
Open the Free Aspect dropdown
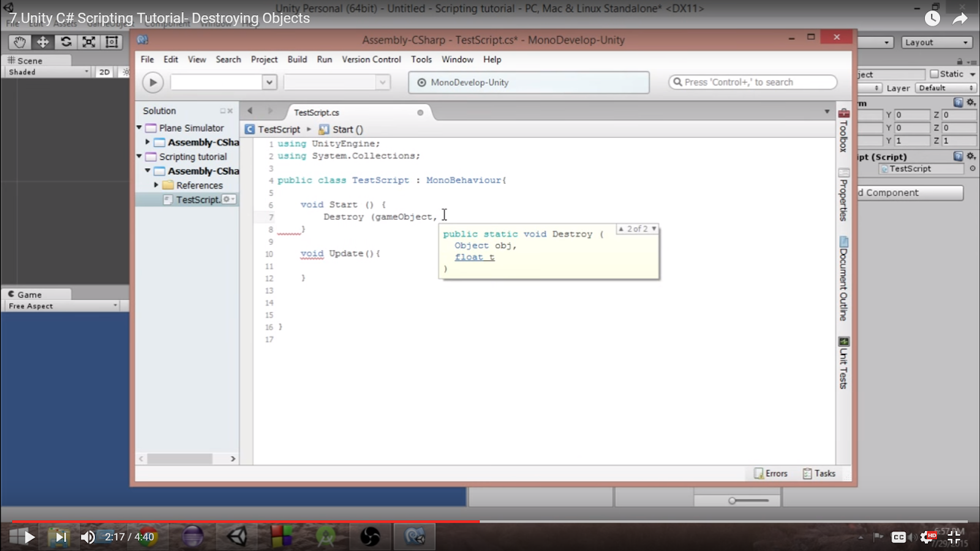pos(62,305)
